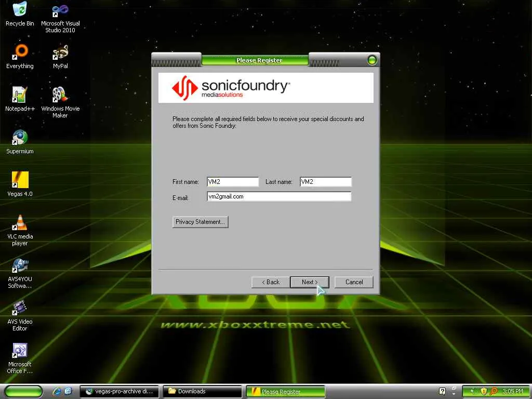Click the help question mark tray icon
Viewport: 532px width, 399px height.
[442, 391]
